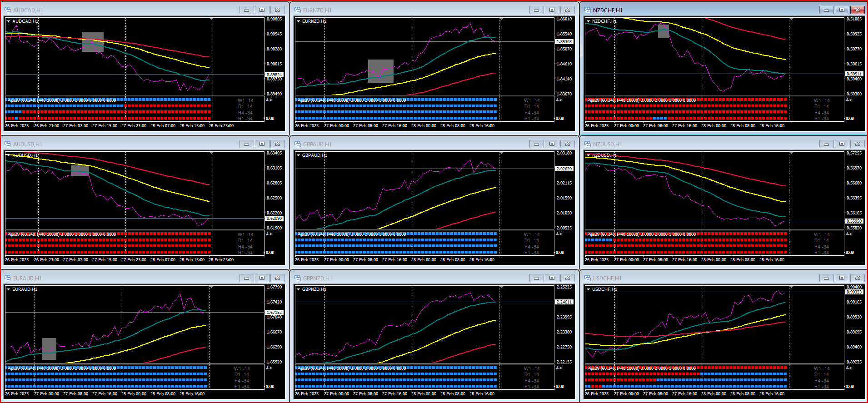Expand the triangle beside NZDCHF,H1 chart label
Screen dimensions: 868x403
click(588, 21)
